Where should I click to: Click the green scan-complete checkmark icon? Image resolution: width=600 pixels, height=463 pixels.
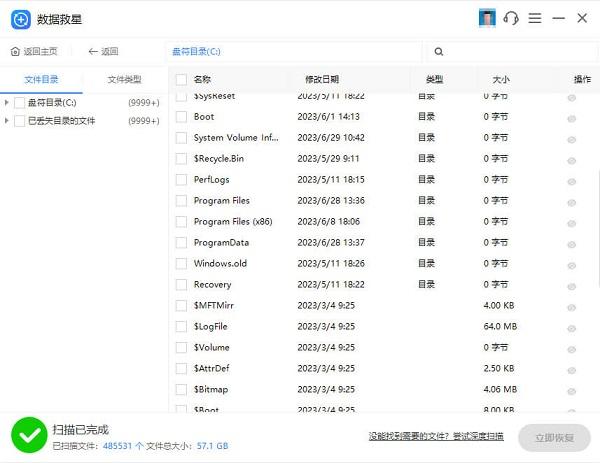click(29, 435)
